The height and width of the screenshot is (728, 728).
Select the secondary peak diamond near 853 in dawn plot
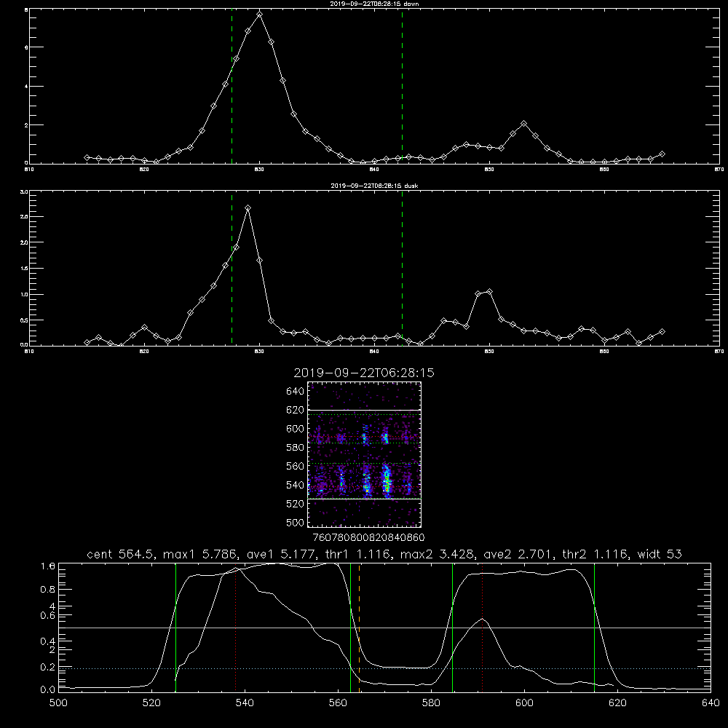coord(523,124)
